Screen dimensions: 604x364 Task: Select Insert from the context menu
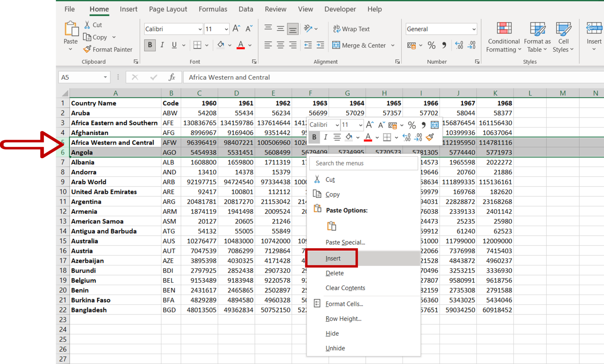pyautogui.click(x=332, y=258)
